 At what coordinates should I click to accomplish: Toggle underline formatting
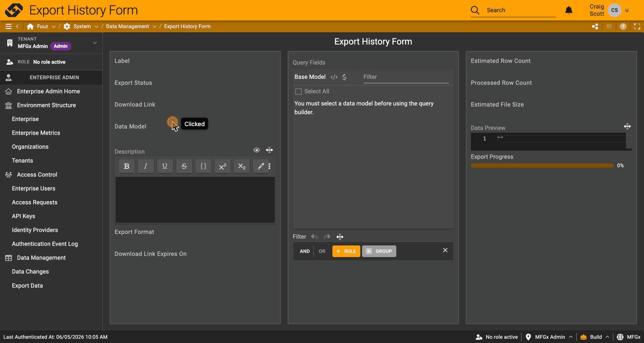(x=165, y=166)
